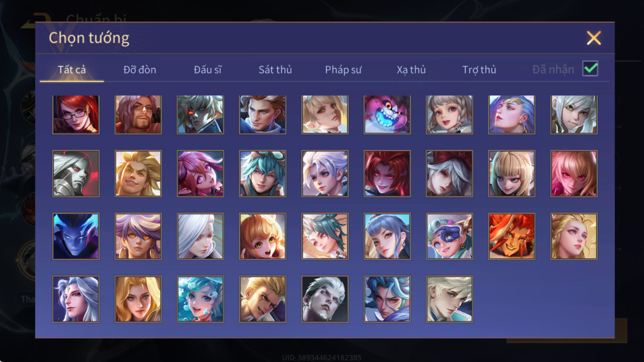Select the pink-haired elf girl hero
Viewport: 644px width, 362px height.
[x=200, y=173]
